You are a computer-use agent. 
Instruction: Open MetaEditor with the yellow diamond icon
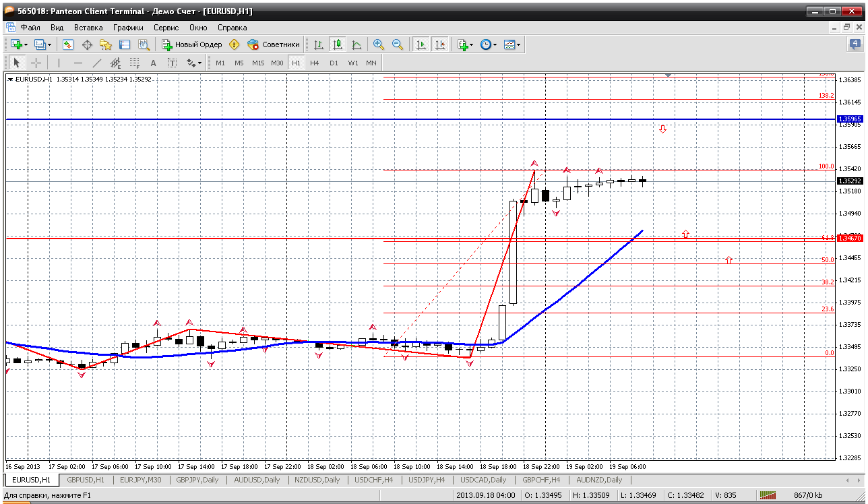click(235, 44)
